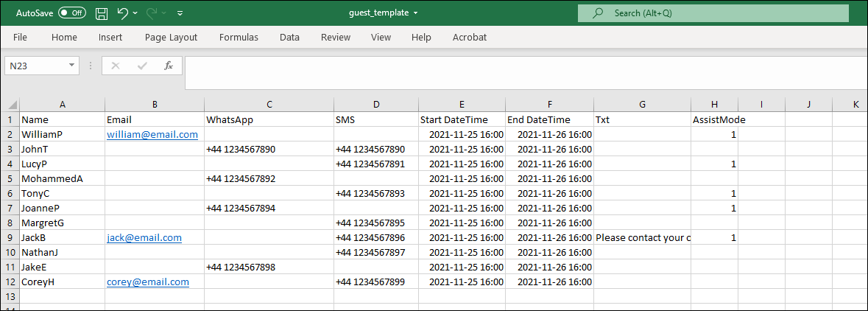Click the Enter checkmark in formula bar

(x=141, y=66)
